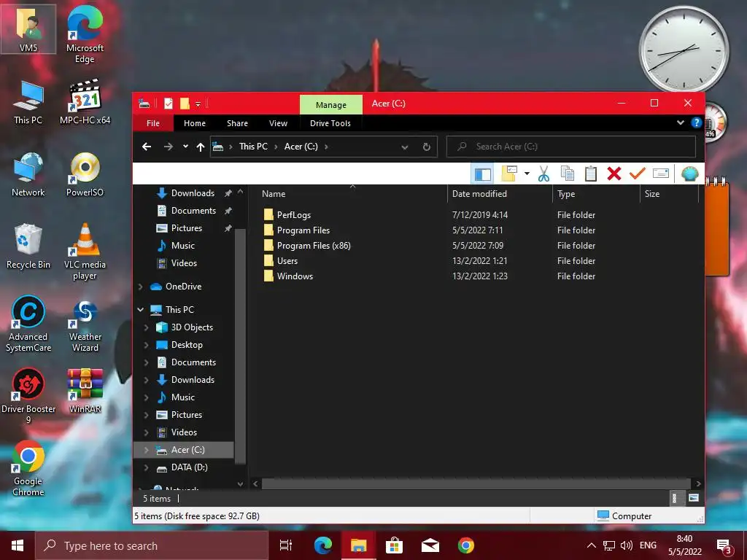Open Driver Booster 9 desktop icon
The height and width of the screenshot is (560, 747).
point(28,396)
